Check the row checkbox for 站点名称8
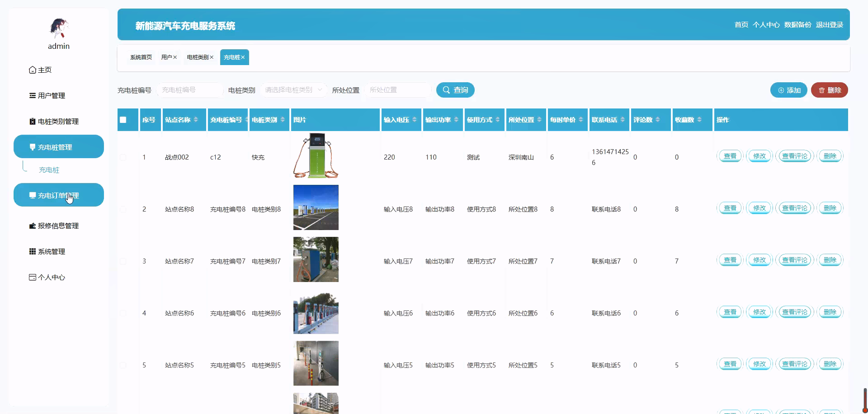Image resolution: width=868 pixels, height=414 pixels. 123,209
